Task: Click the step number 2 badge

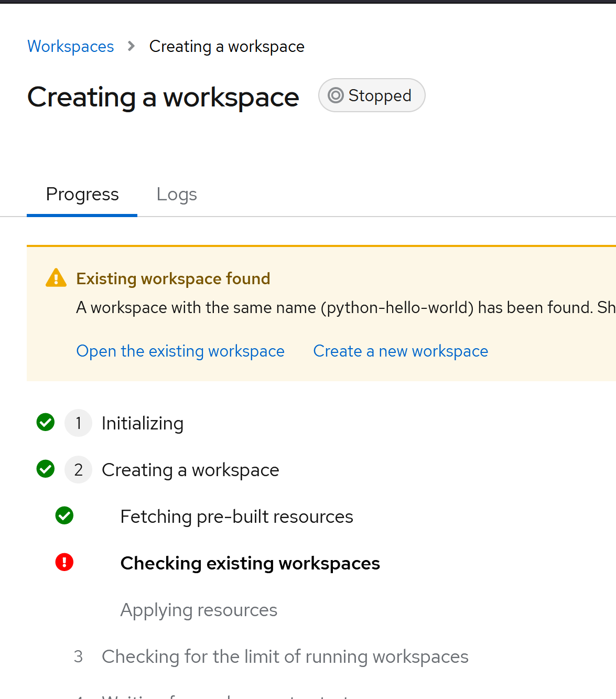Action: (x=78, y=469)
